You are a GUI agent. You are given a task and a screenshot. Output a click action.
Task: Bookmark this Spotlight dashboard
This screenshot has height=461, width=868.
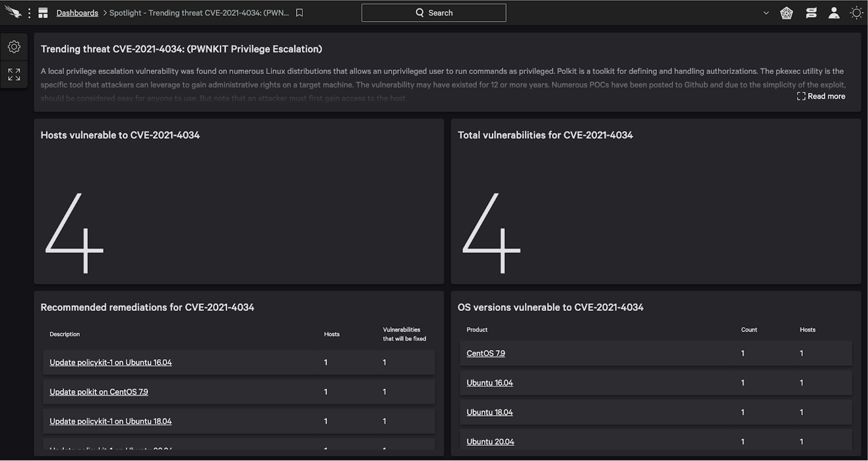pos(299,13)
